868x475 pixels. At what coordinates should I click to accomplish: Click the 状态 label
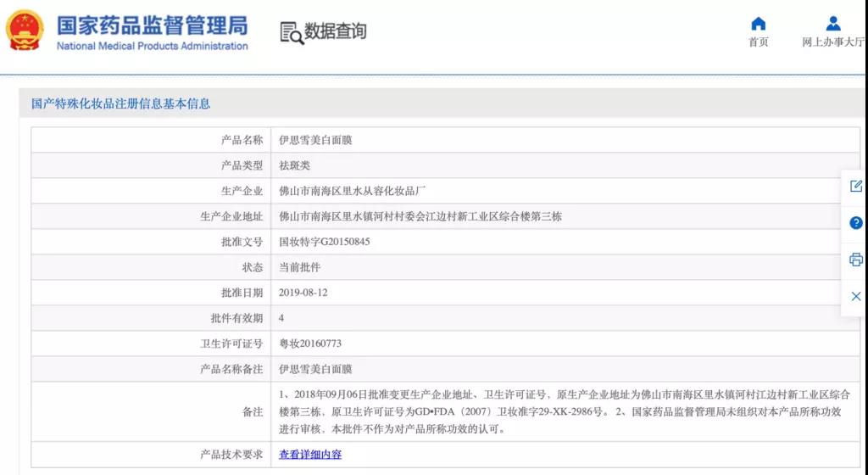tap(253, 267)
